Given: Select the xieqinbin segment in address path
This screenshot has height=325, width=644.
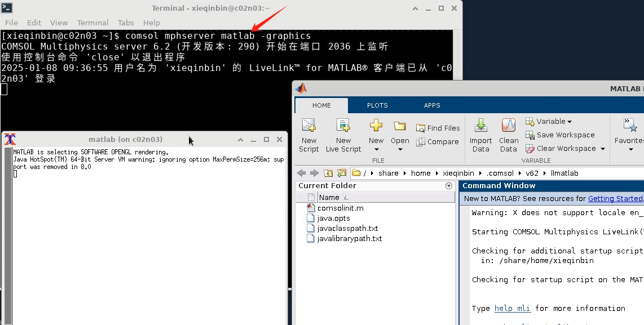Looking at the screenshot, I should pyautogui.click(x=458, y=173).
